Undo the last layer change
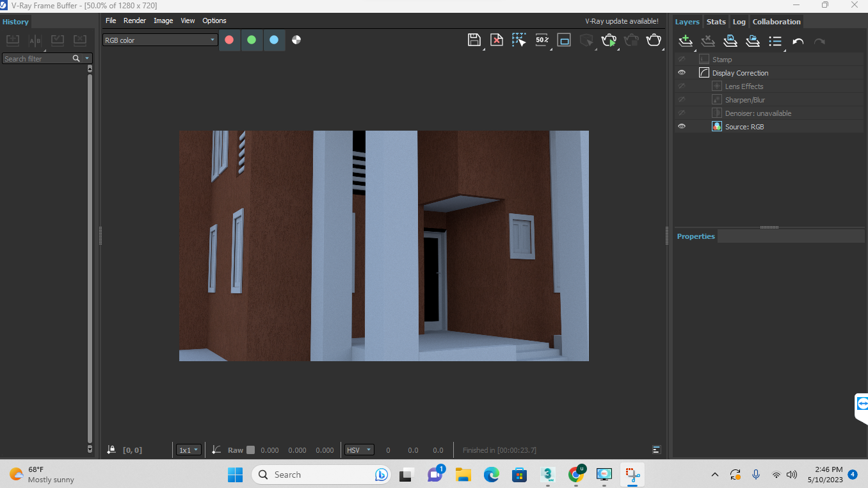Image resolution: width=868 pixels, height=488 pixels. click(x=798, y=40)
